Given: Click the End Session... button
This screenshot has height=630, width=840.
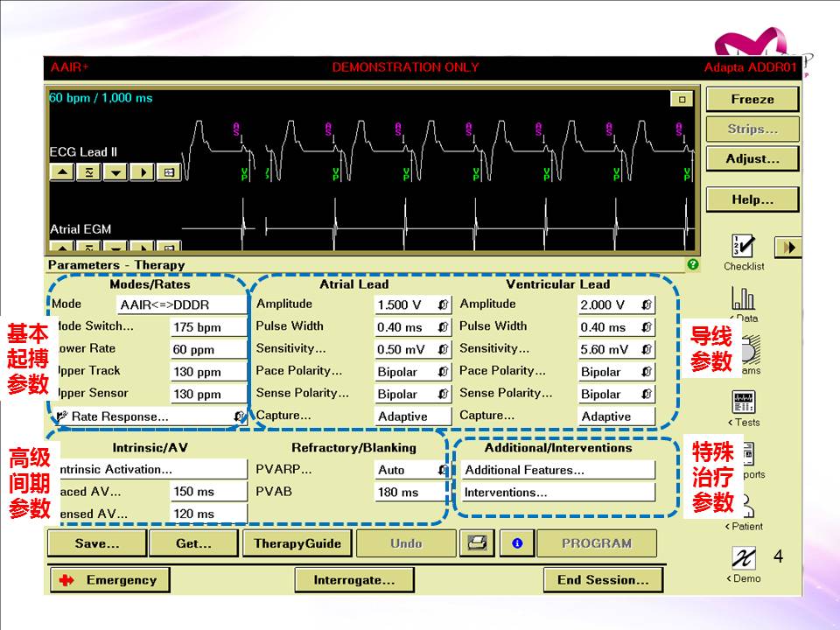Looking at the screenshot, I should pos(603,580).
